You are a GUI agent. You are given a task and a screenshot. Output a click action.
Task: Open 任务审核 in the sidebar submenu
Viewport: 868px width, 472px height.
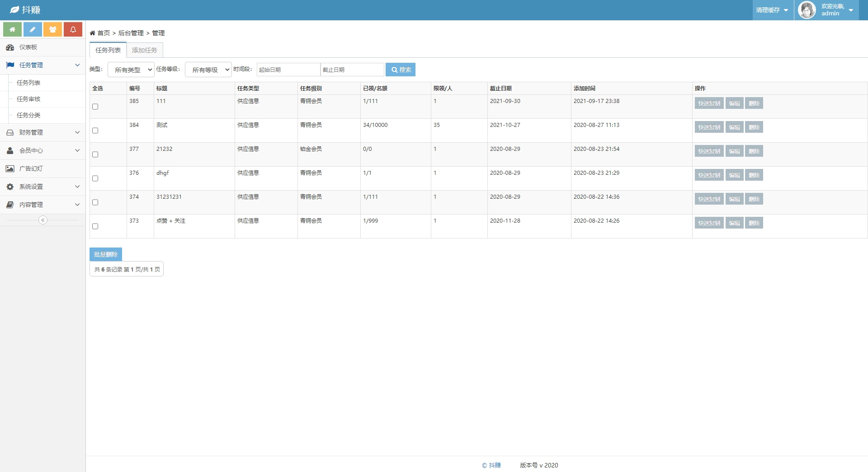pyautogui.click(x=28, y=99)
